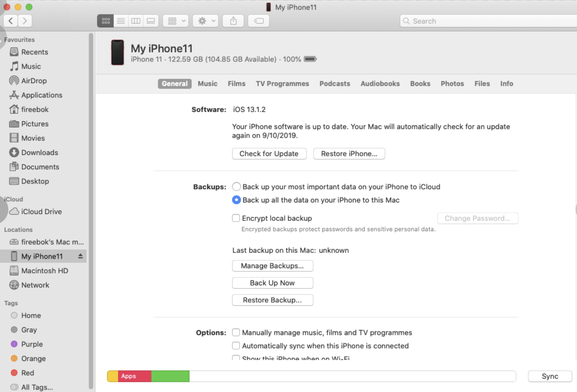Switch to the Music tab
The image size is (577, 392).
[x=208, y=84]
